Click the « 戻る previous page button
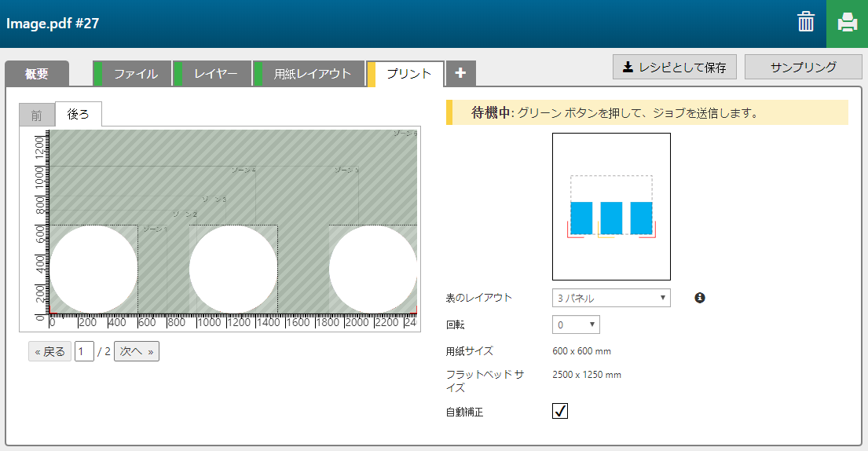 tap(49, 351)
